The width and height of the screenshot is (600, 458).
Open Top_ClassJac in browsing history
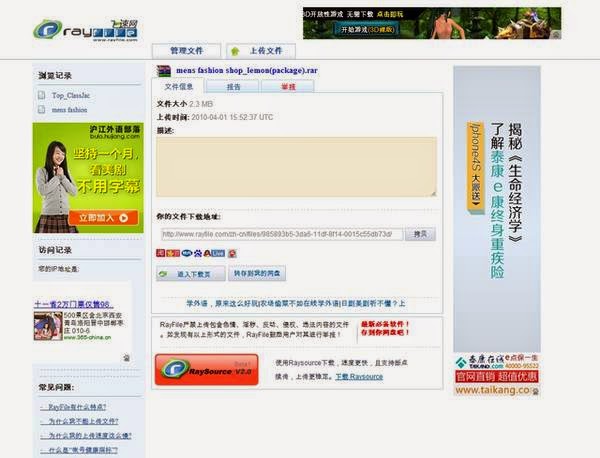71,96
